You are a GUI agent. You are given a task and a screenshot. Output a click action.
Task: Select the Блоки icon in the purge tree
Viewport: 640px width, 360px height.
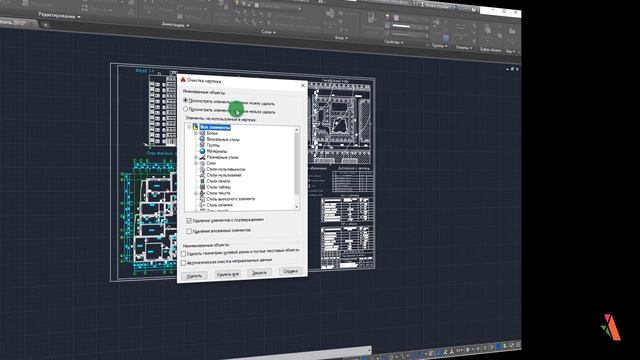pos(202,133)
